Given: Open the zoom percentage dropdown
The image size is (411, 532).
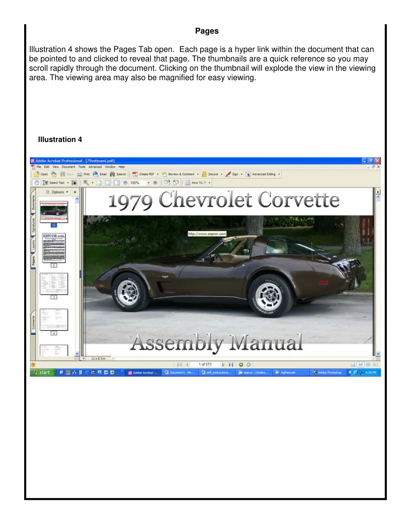Looking at the screenshot, I should click(149, 183).
